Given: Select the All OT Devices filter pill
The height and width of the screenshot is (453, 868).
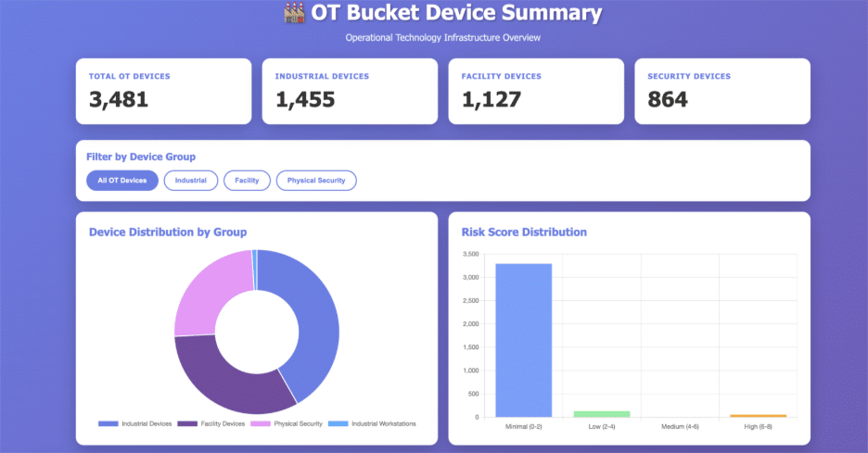Looking at the screenshot, I should [x=121, y=181].
